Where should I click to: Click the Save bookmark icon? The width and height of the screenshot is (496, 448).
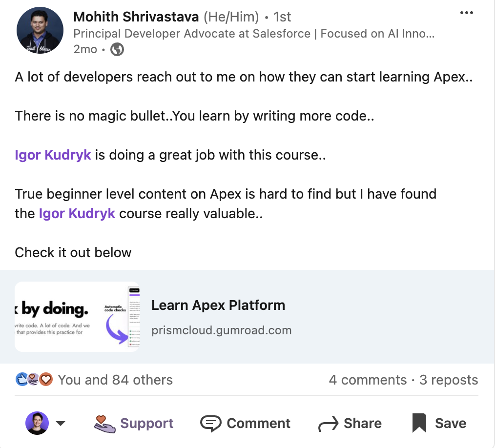pos(419,423)
